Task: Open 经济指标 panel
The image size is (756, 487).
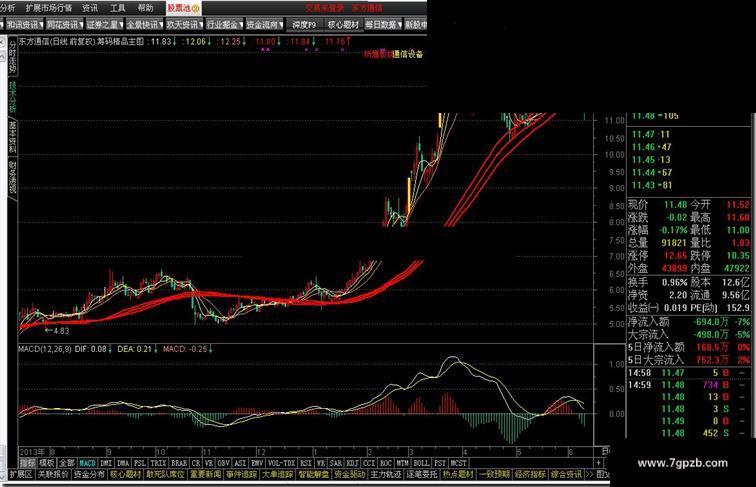Action: (530, 474)
